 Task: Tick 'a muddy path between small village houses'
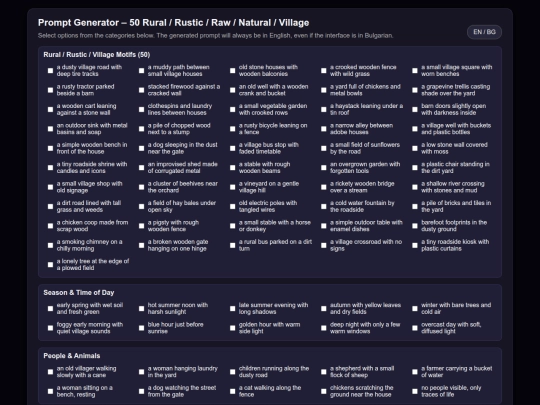point(142,71)
